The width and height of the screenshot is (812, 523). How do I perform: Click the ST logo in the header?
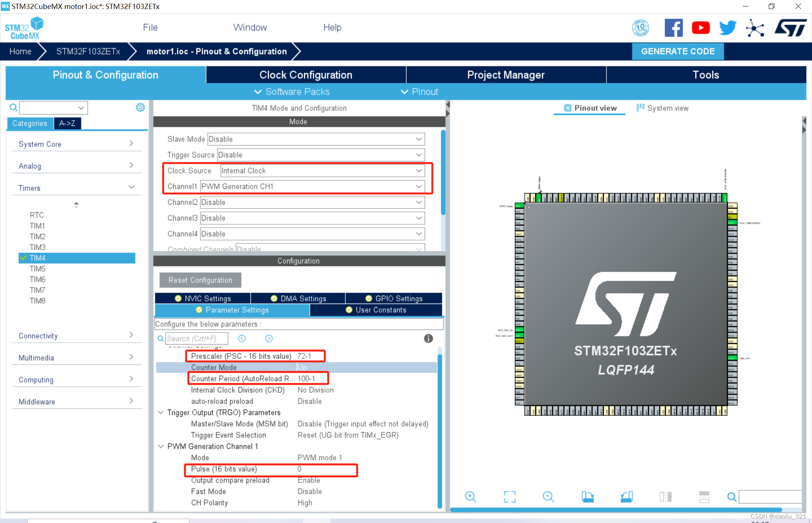pyautogui.click(x=790, y=27)
